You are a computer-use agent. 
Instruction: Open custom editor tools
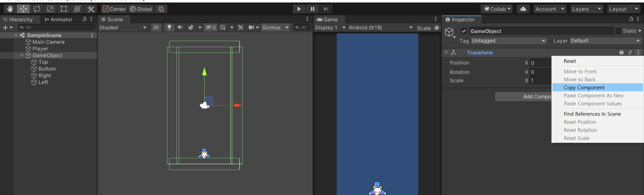[x=91, y=9]
